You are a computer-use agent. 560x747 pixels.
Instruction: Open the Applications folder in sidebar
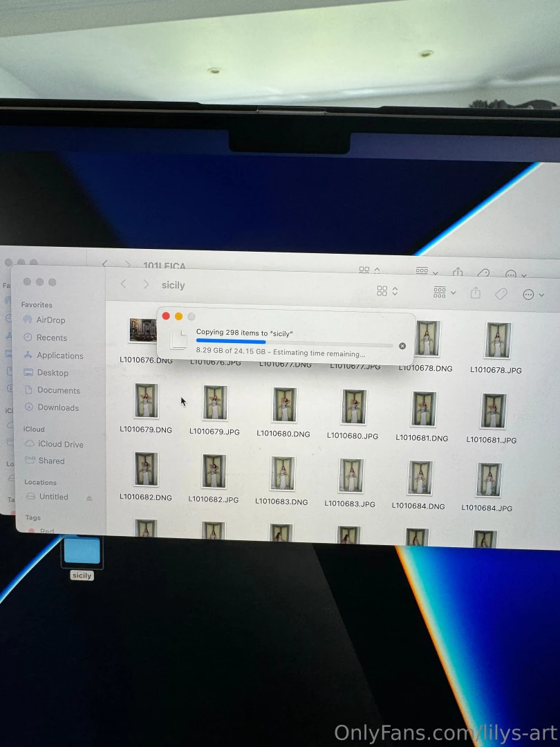click(59, 356)
